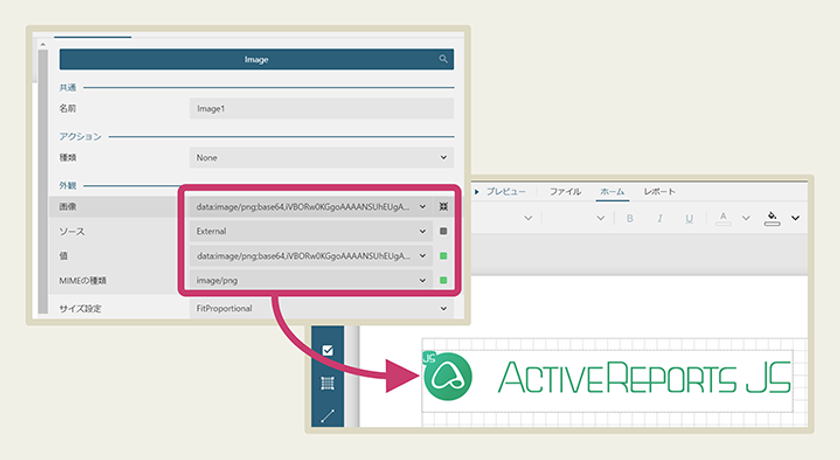Toggle Bold formatting

(x=630, y=218)
